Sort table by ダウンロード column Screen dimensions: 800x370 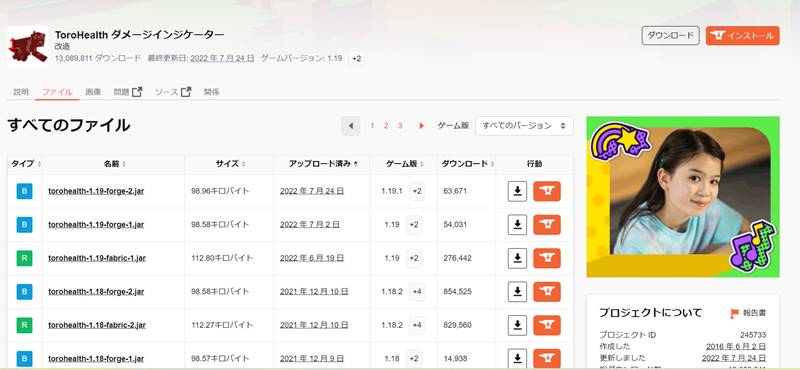point(467,164)
